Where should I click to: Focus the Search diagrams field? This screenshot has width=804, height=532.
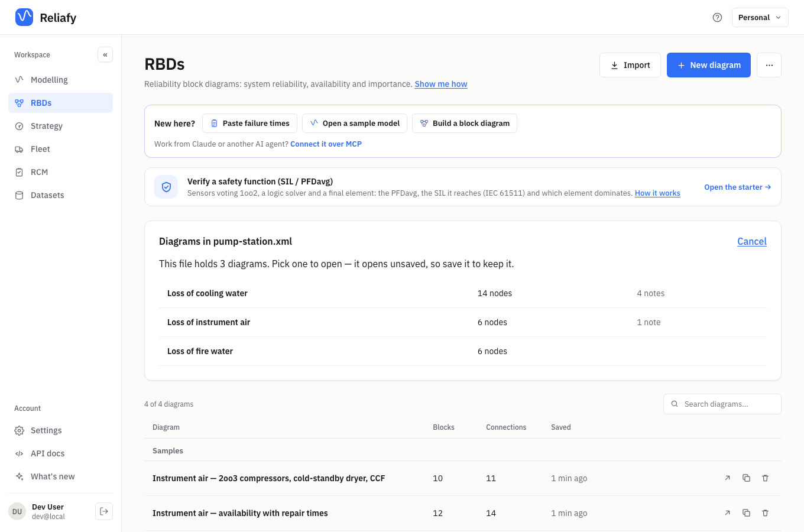[722, 404]
